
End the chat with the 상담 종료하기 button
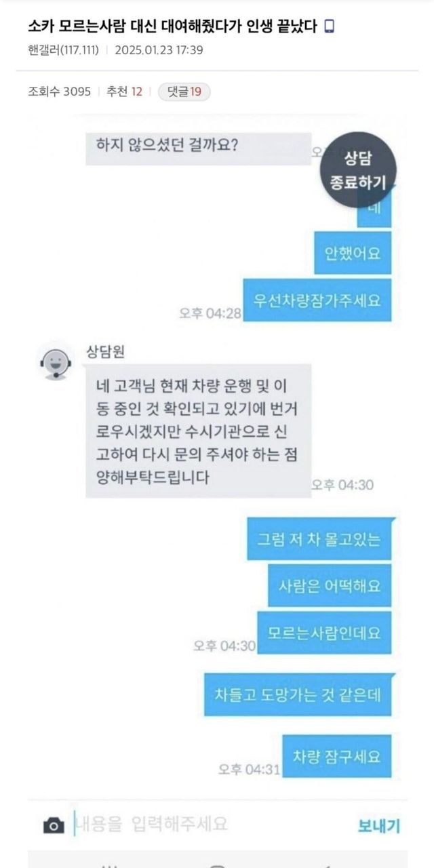click(357, 170)
